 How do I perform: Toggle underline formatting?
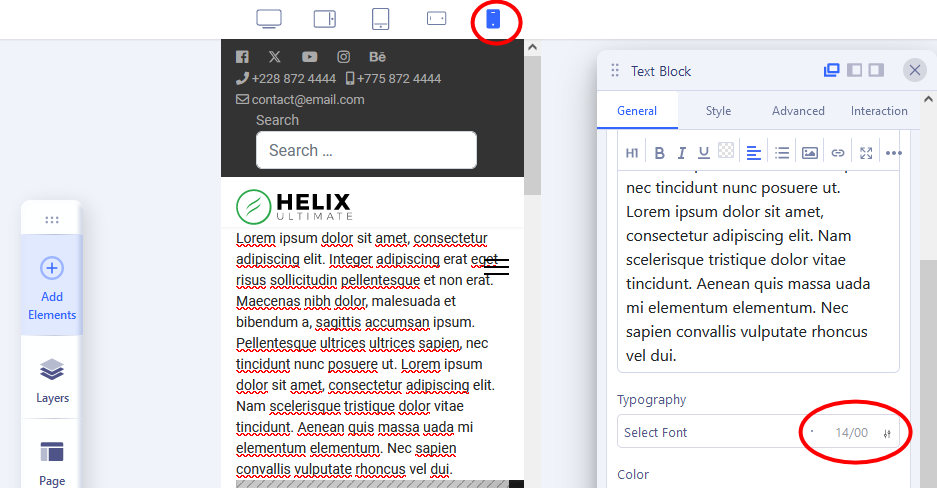pos(704,153)
